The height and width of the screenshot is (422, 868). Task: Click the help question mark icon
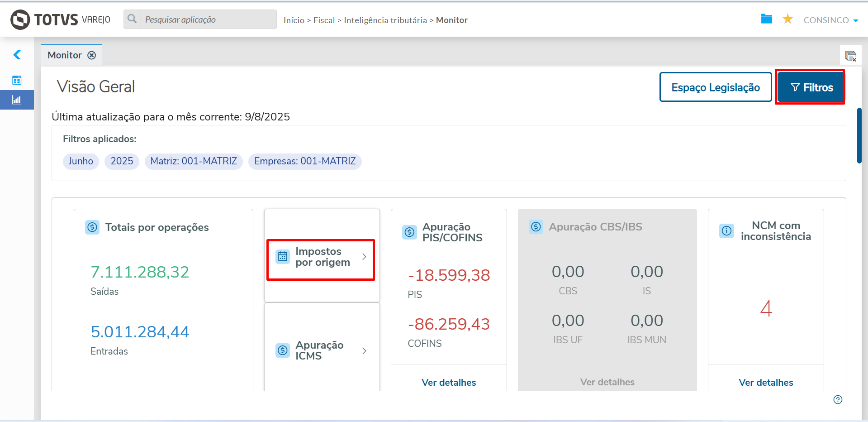click(x=838, y=399)
